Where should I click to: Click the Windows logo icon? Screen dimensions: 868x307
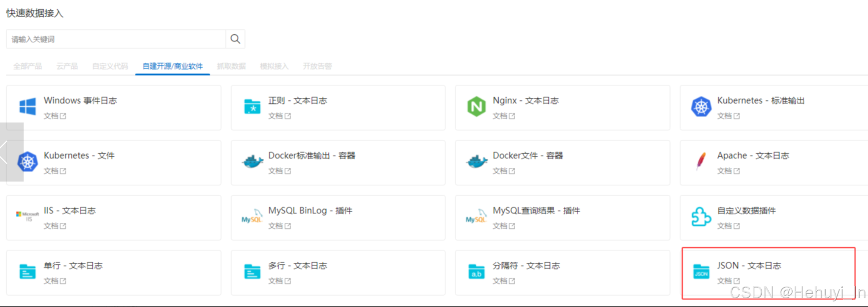point(28,106)
